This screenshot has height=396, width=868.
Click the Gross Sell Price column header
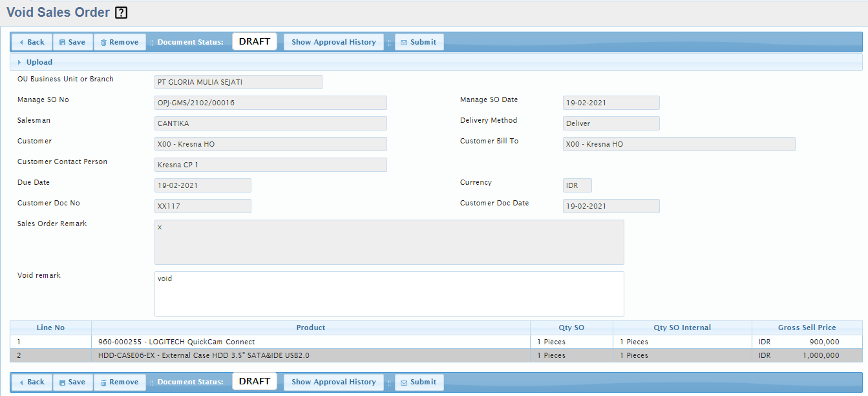[807, 328]
